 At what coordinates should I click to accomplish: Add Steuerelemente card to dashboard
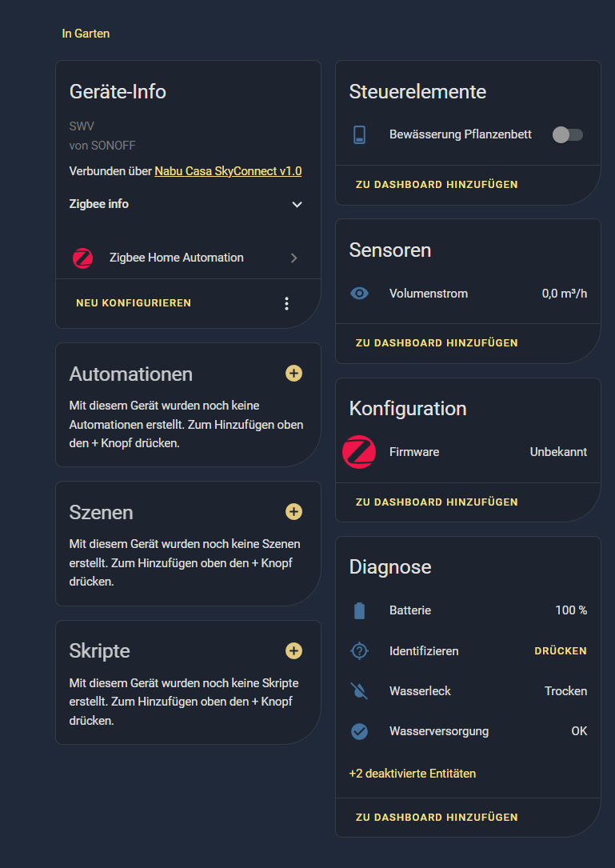(x=437, y=184)
